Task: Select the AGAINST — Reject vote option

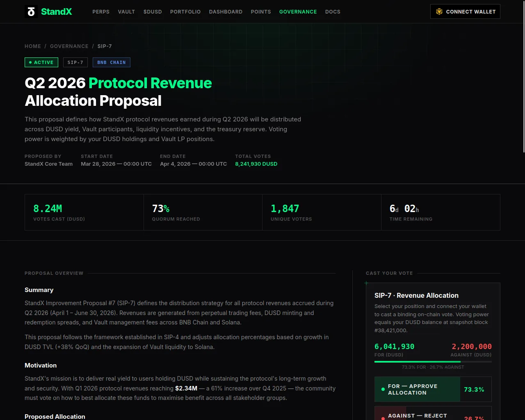Action: [433, 415]
